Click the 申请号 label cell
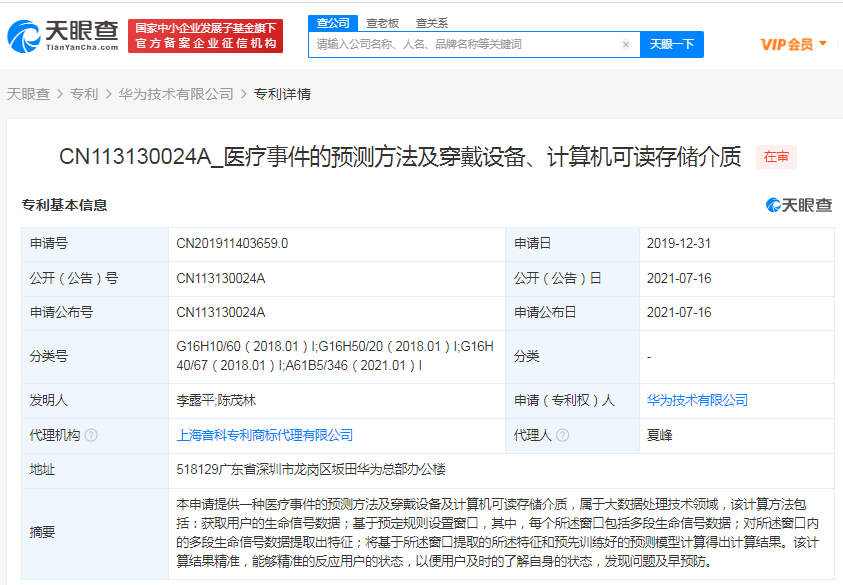 click(x=95, y=244)
